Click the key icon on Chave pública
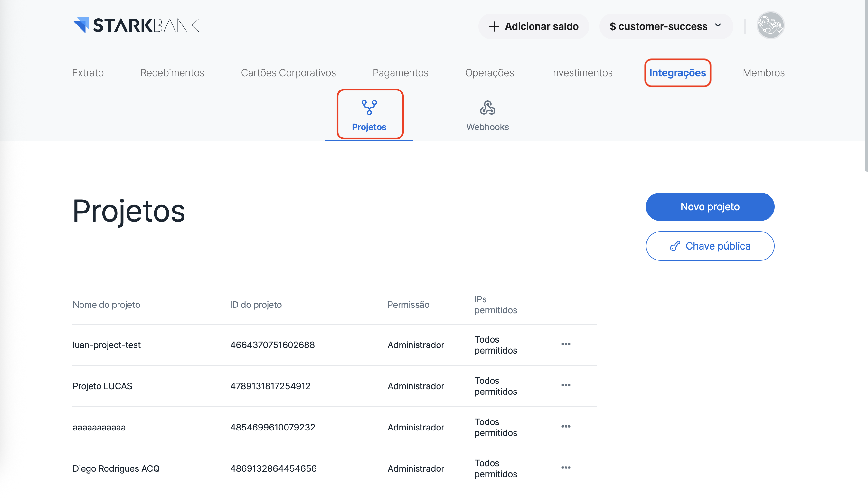Screen dimensions: 868x501 click(x=675, y=246)
